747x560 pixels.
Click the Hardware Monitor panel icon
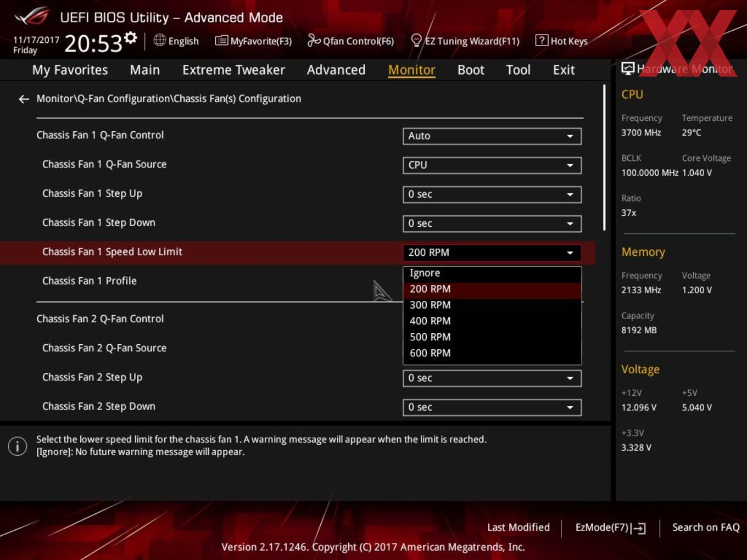628,68
